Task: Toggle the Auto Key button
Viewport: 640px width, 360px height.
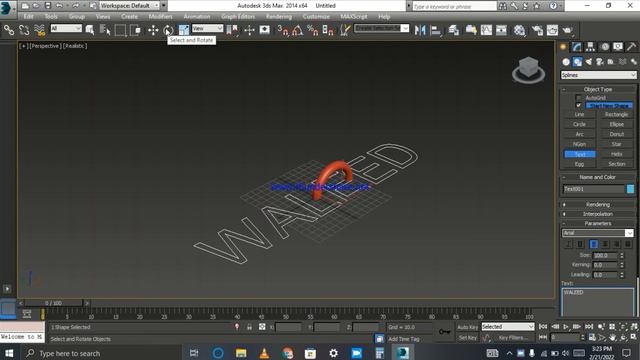Action: point(467,327)
